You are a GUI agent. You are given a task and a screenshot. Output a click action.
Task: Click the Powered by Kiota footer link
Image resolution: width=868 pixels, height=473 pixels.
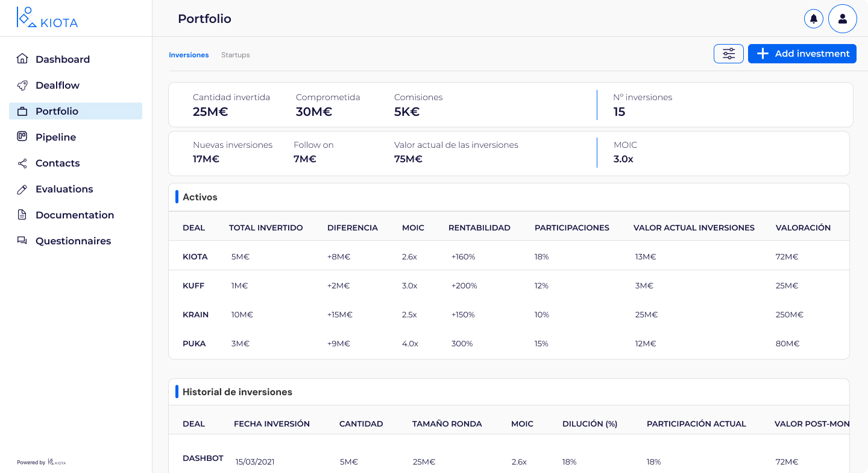[x=41, y=462]
